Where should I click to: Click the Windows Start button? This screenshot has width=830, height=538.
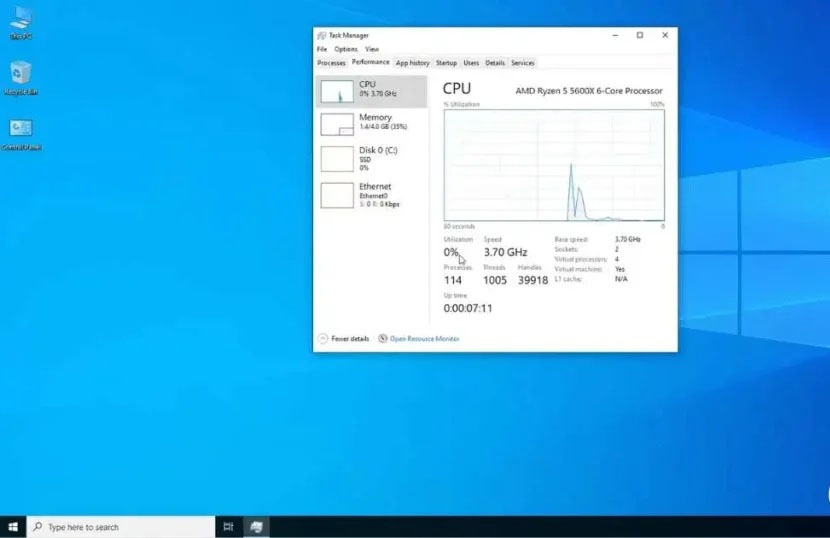coord(13,527)
